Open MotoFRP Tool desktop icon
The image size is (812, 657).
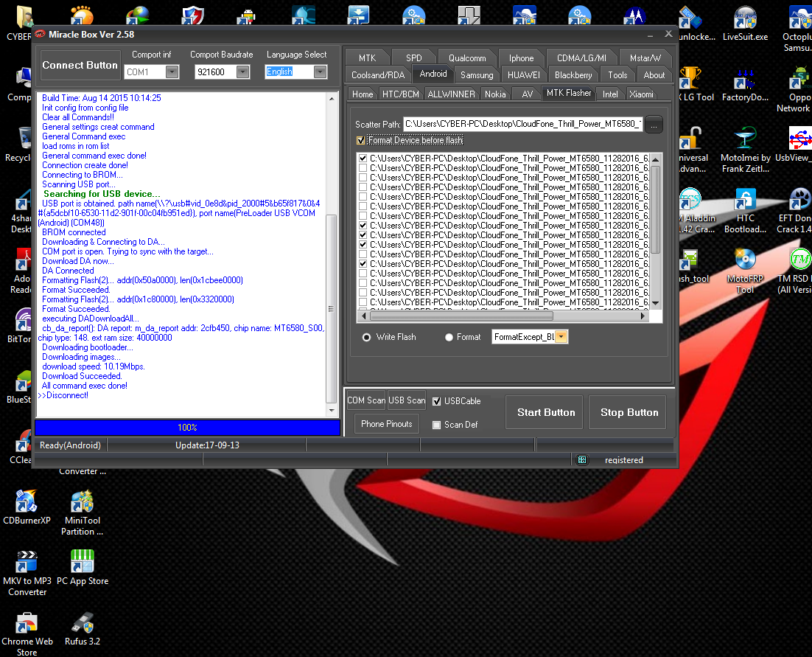[x=745, y=271]
